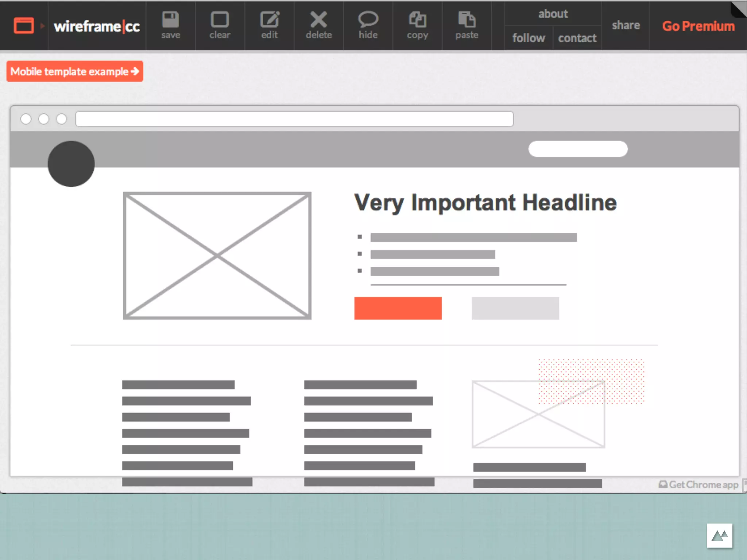Click the save floppy disk icon

pyautogui.click(x=170, y=20)
